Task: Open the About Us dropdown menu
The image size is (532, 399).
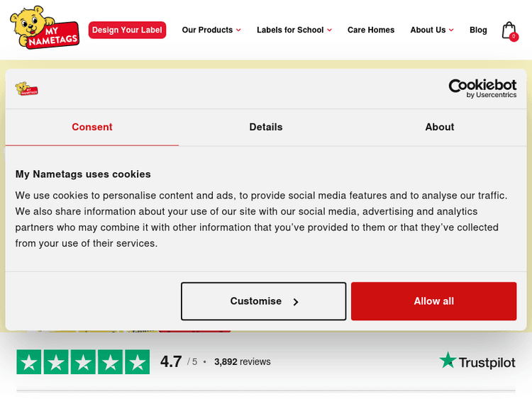Action: [x=431, y=30]
